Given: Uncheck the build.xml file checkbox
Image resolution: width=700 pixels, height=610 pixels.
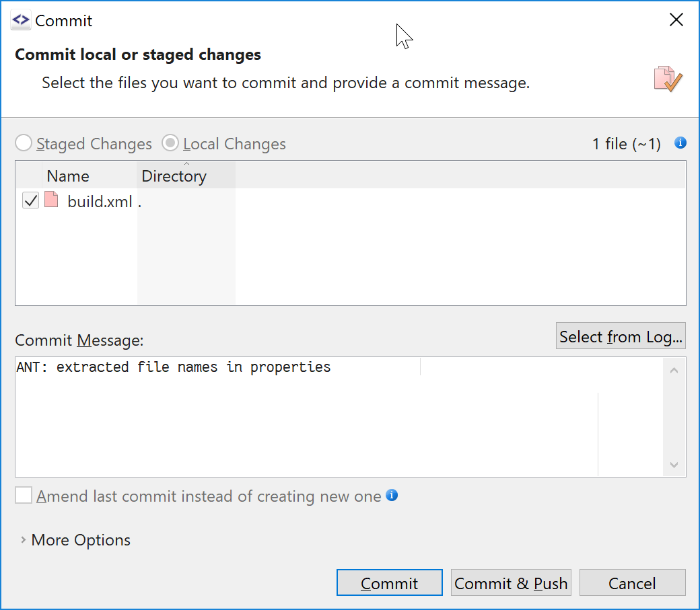Looking at the screenshot, I should coord(30,200).
